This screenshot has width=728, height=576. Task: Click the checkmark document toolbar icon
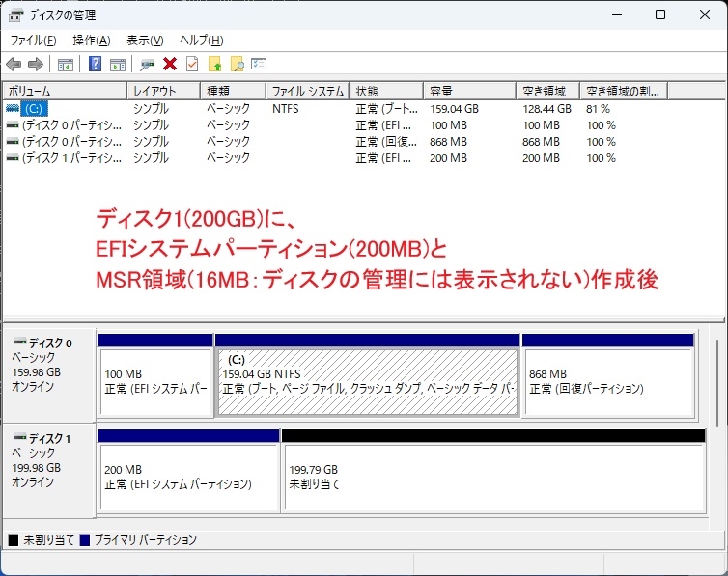click(192, 64)
